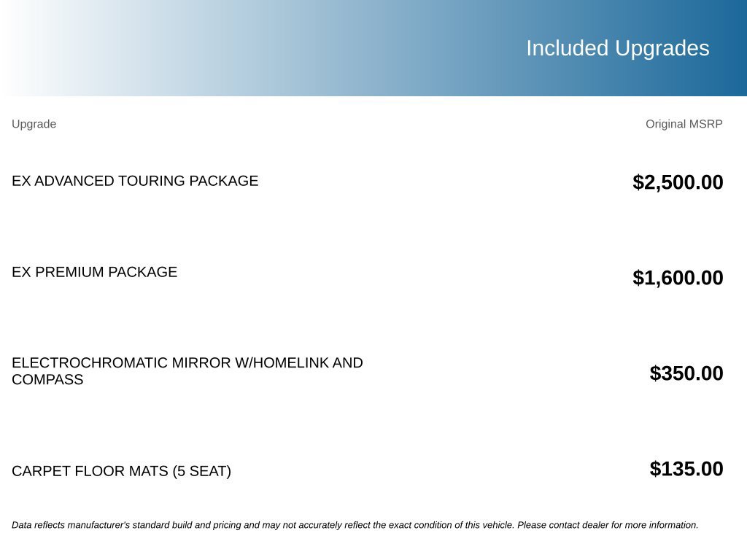Click the word COMPASS in mirror upgrade
This screenshot has height=560, width=747.
coord(47,379)
